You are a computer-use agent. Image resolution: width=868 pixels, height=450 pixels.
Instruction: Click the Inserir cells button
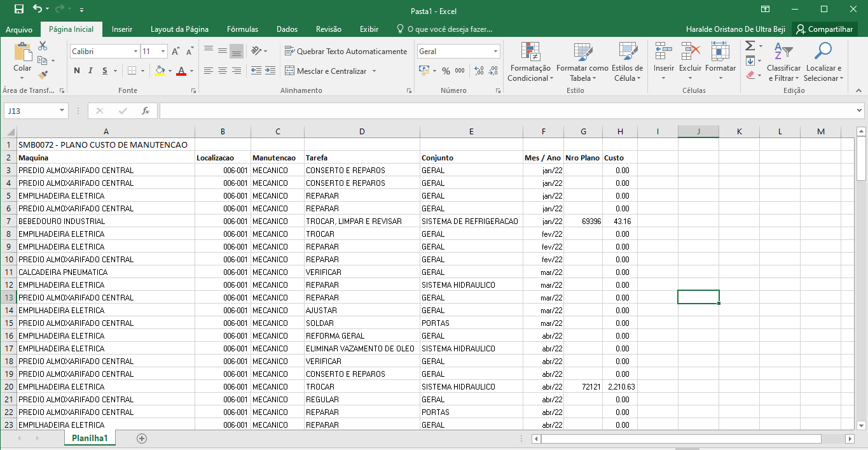(664, 62)
